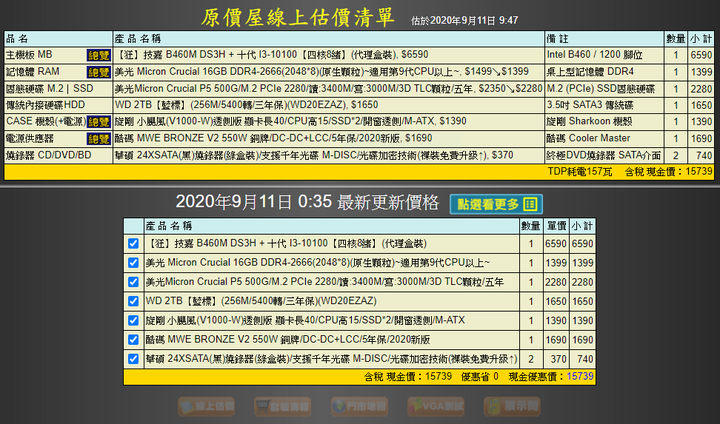Click subtotal 2280 in the top table
This screenshot has width=720, height=424.
(701, 89)
